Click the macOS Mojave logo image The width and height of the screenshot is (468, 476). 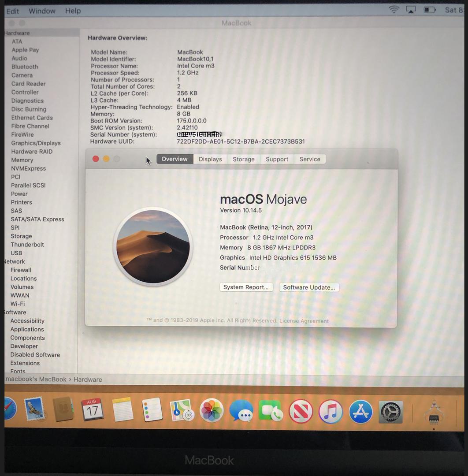tap(153, 246)
